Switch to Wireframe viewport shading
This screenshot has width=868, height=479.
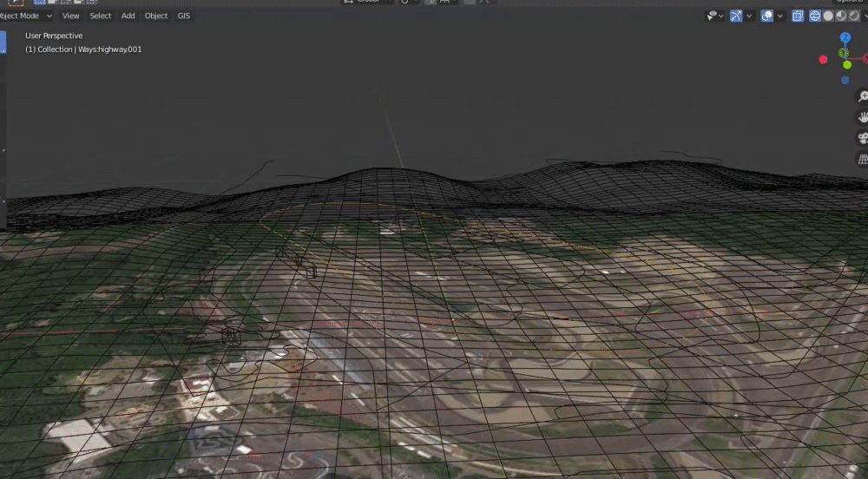click(815, 16)
